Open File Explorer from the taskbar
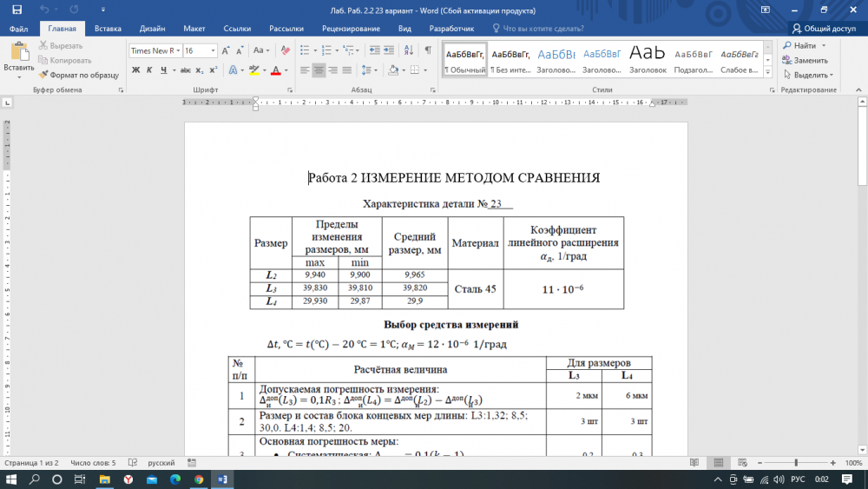This screenshot has width=868, height=489. pos(104,479)
